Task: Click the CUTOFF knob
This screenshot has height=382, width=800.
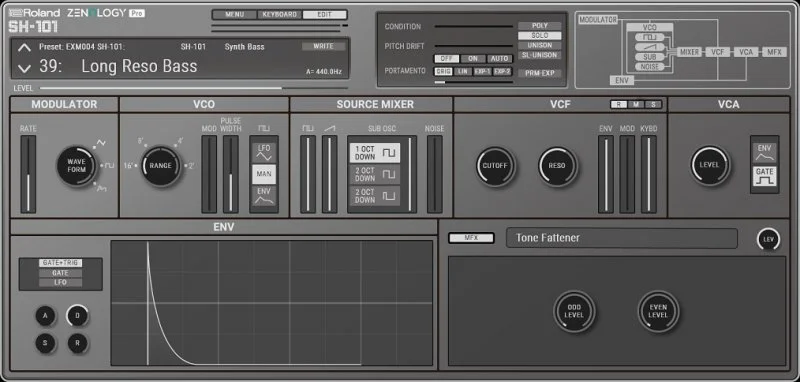Action: pyautogui.click(x=496, y=166)
